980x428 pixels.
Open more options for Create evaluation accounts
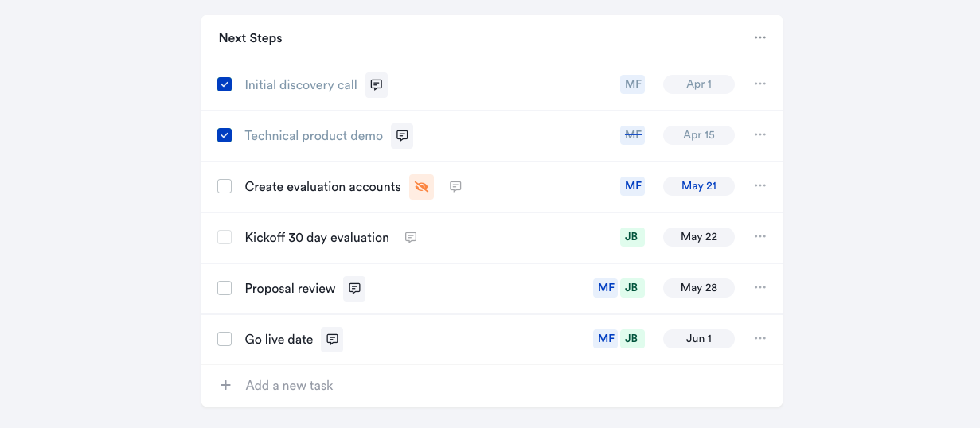[x=760, y=185]
